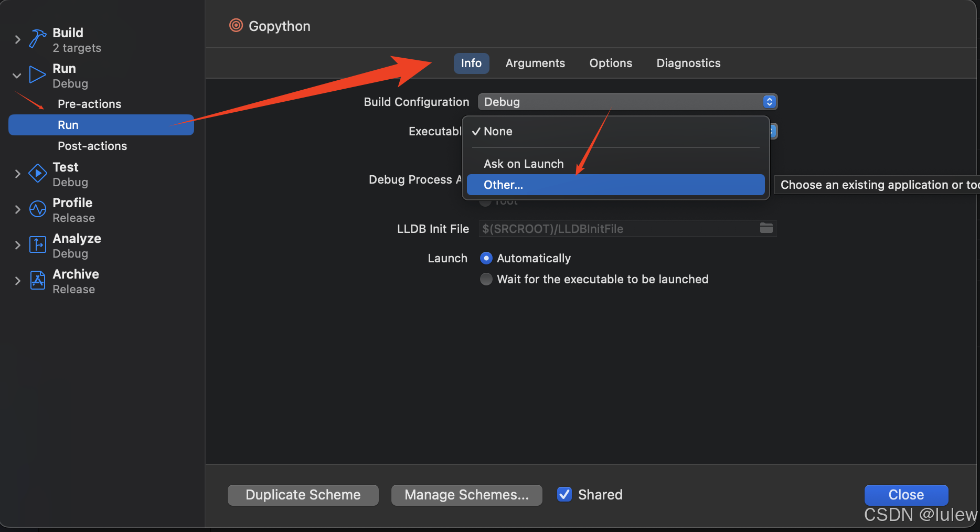This screenshot has width=980, height=532.
Task: Click the Gopython scheme target icon
Action: (236, 25)
